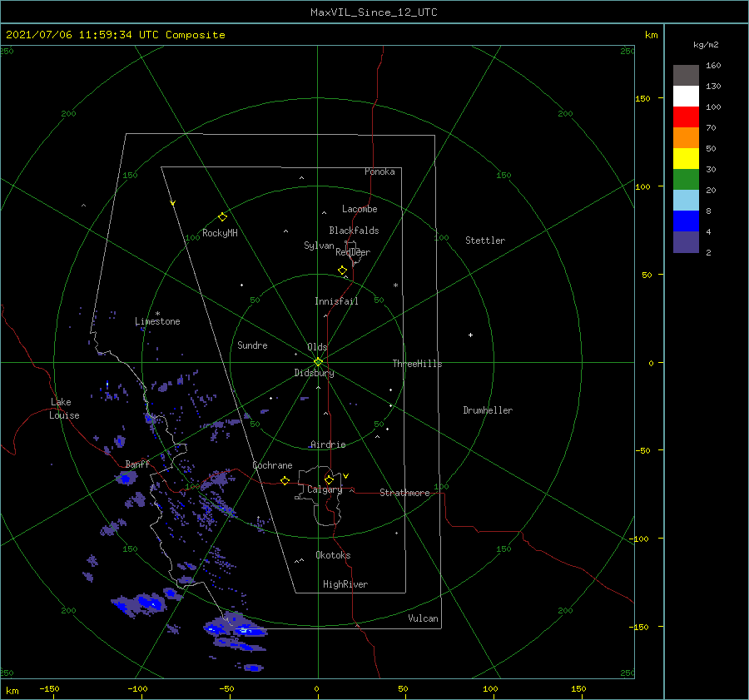This screenshot has height=700, width=749.
Task: Click the Blackfalds city label
Action: pyautogui.click(x=354, y=231)
